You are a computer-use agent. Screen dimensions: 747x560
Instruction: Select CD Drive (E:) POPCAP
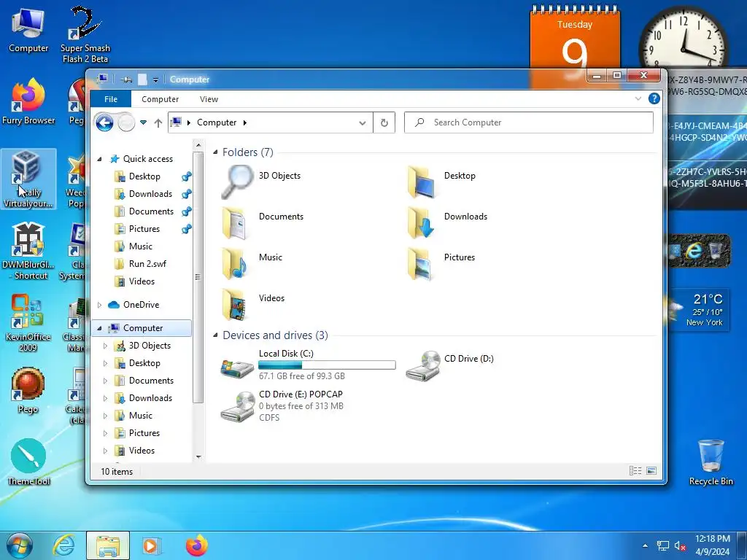pyautogui.click(x=282, y=405)
